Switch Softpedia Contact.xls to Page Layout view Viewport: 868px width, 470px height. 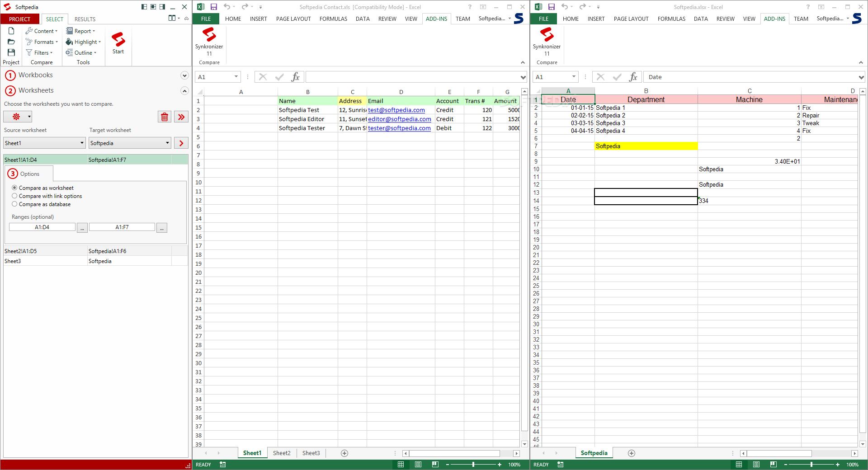click(x=418, y=465)
